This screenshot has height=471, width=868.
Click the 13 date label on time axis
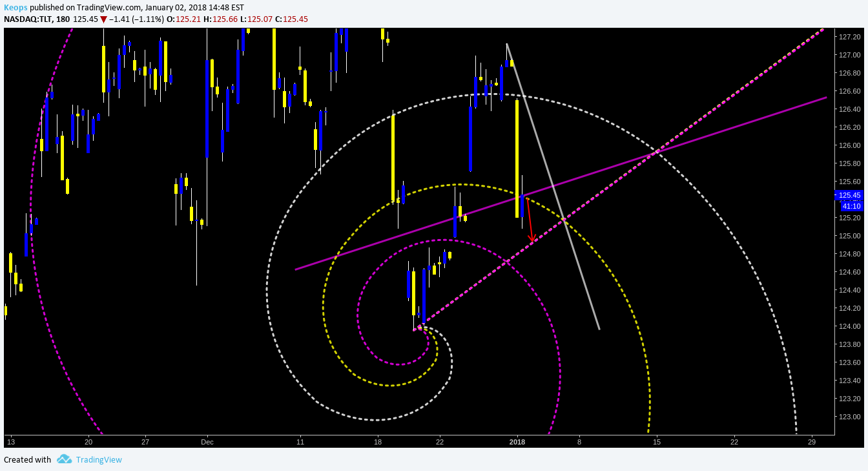point(10,442)
